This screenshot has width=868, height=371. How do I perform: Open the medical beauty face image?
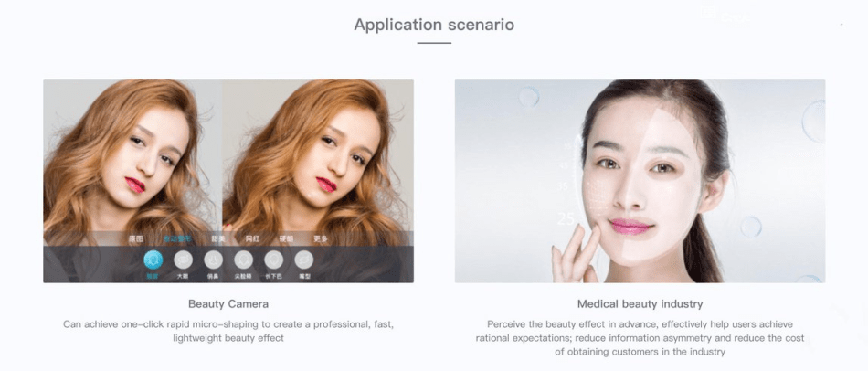(x=640, y=181)
